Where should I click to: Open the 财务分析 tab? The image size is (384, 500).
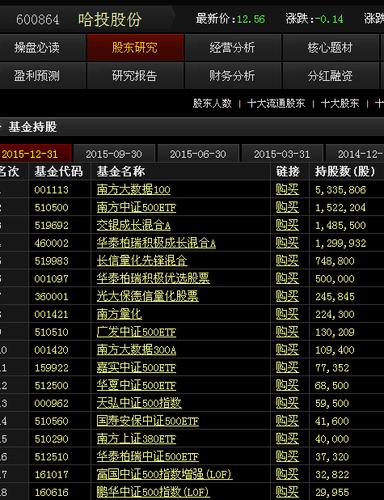(x=232, y=76)
